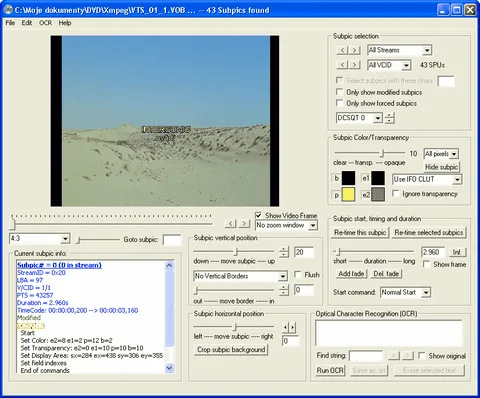Click emphasis e2 gray color swatch
Image resolution: width=480 pixels, height=398 pixels.
(378, 195)
